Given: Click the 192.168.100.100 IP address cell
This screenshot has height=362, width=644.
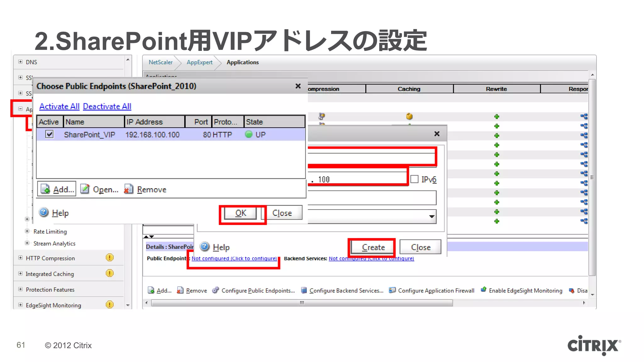Looking at the screenshot, I should click(x=153, y=134).
